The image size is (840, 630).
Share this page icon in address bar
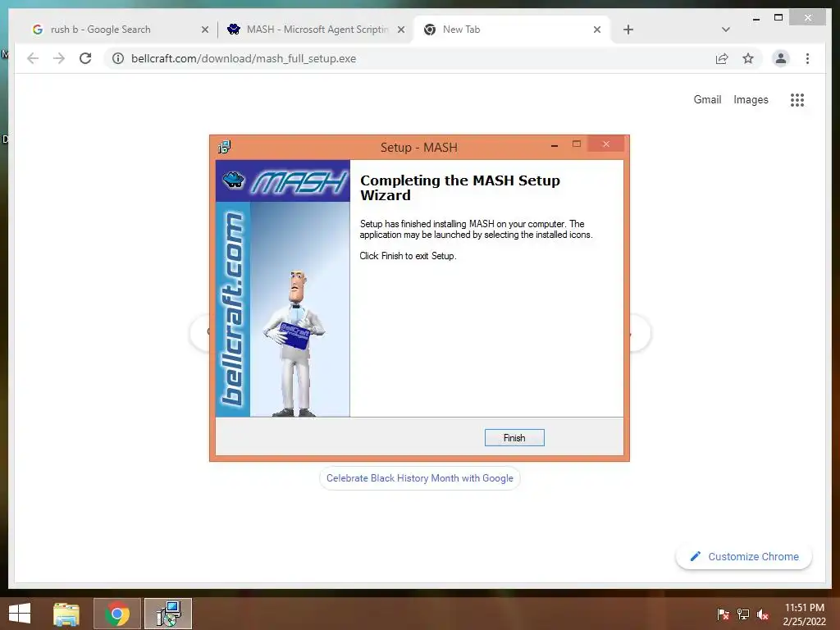click(x=722, y=59)
